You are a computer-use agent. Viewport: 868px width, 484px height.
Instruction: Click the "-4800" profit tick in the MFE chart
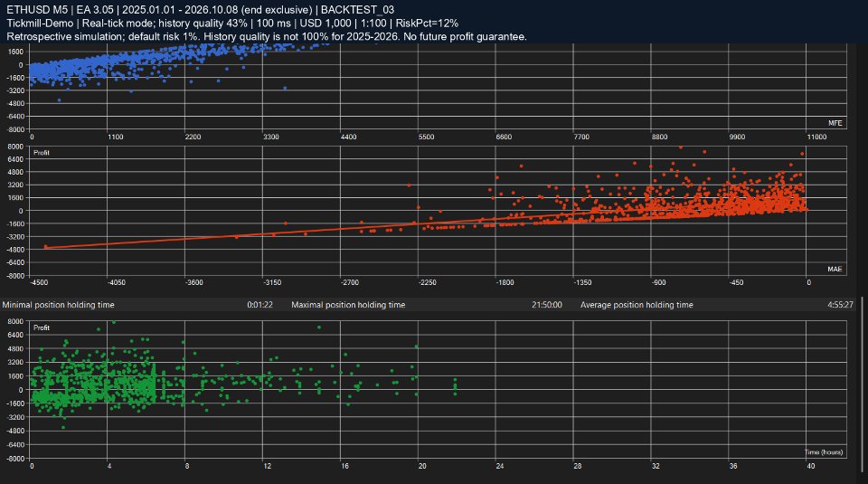(x=15, y=103)
